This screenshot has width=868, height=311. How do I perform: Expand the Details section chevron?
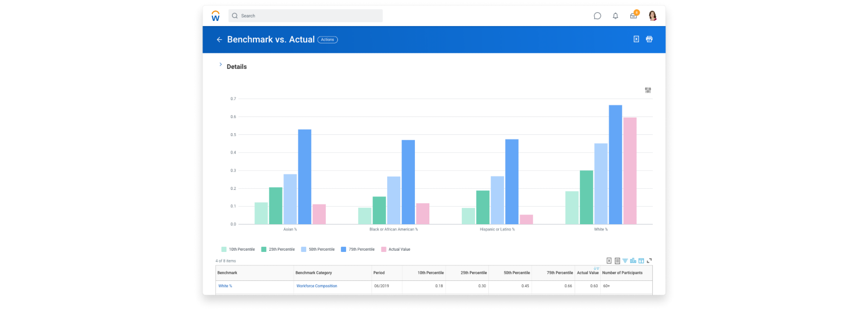tap(220, 65)
